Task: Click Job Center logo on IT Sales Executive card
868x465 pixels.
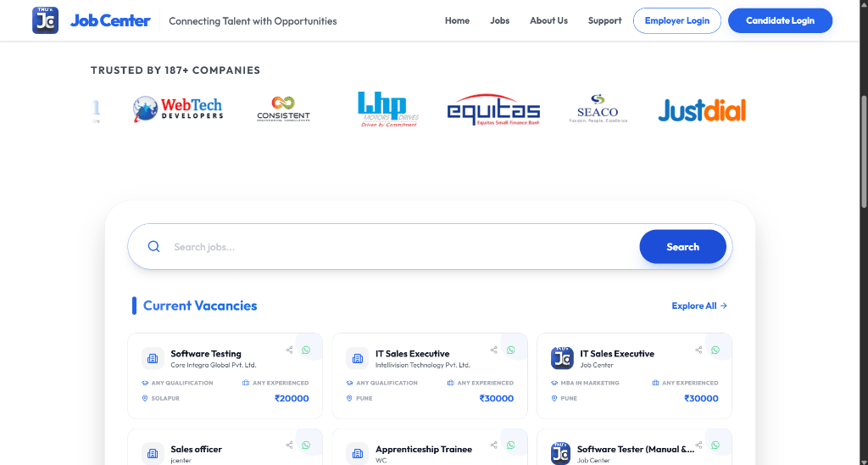Action: pos(562,359)
